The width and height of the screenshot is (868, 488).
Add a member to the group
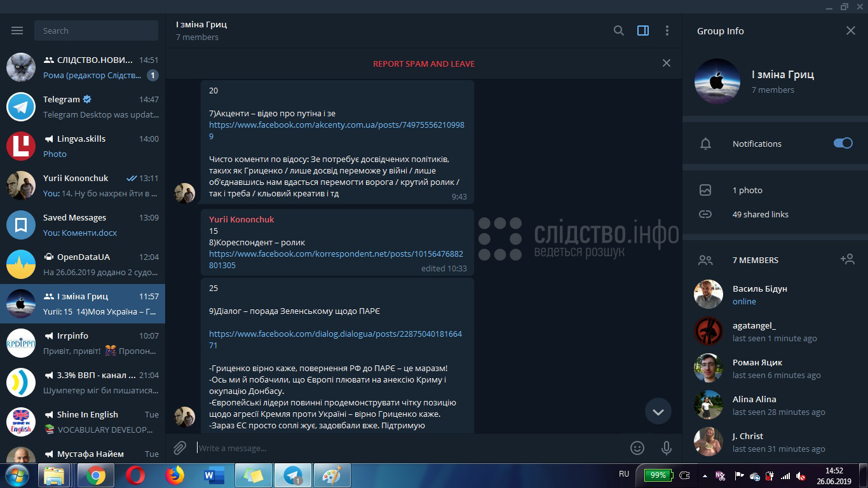[847, 259]
